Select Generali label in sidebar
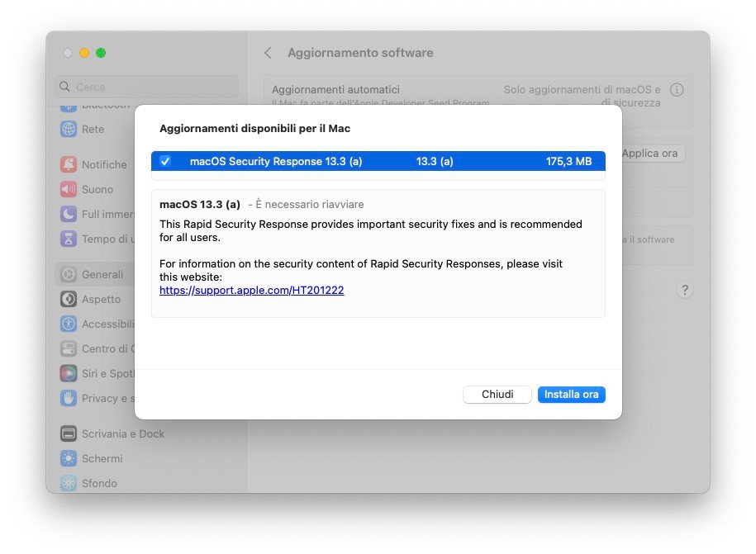Screen dimensions: 756x554 (x=102, y=275)
